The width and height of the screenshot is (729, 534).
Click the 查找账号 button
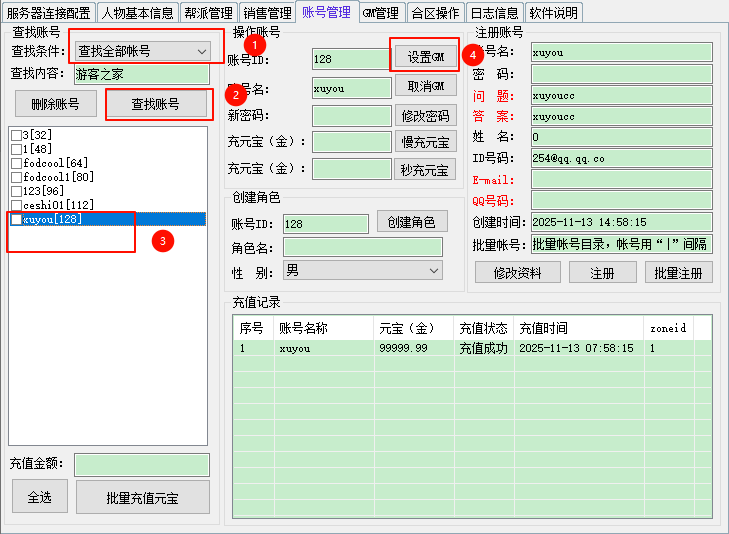156,104
